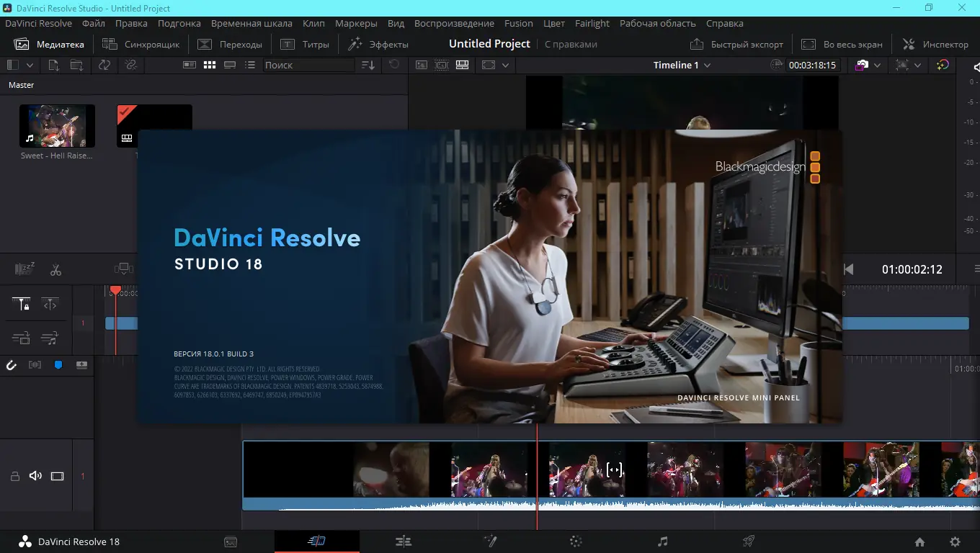Expand the media pool panel layout dropdown
This screenshot has height=553, width=980.
pyautogui.click(x=30, y=65)
